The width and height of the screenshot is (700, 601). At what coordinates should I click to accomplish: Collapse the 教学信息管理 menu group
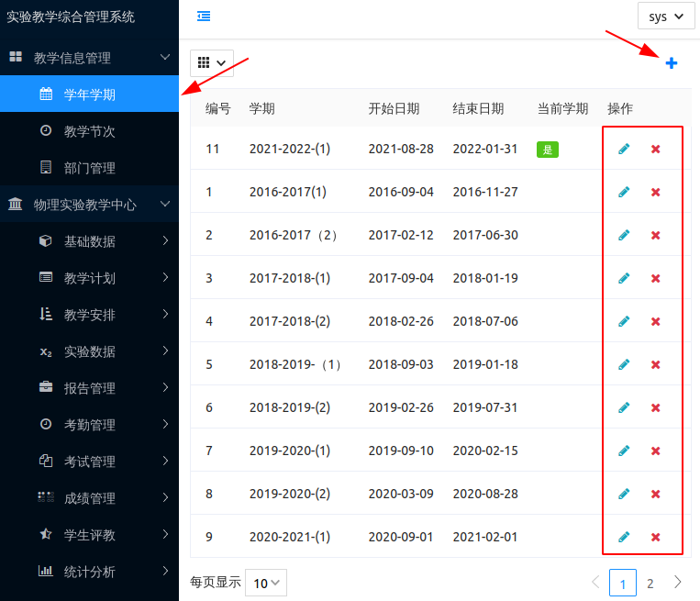coord(89,58)
